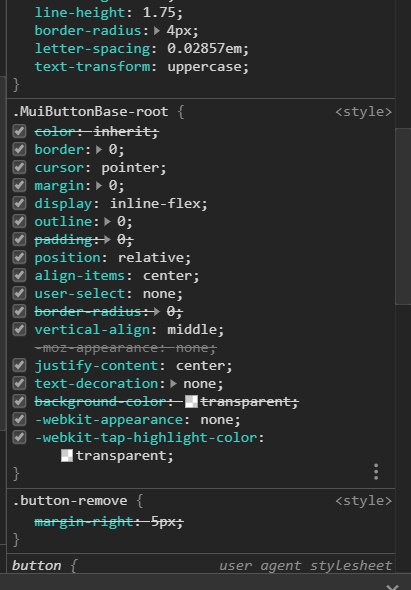Open the <style> source link for .MuiButtonBase-root

[x=364, y=112]
